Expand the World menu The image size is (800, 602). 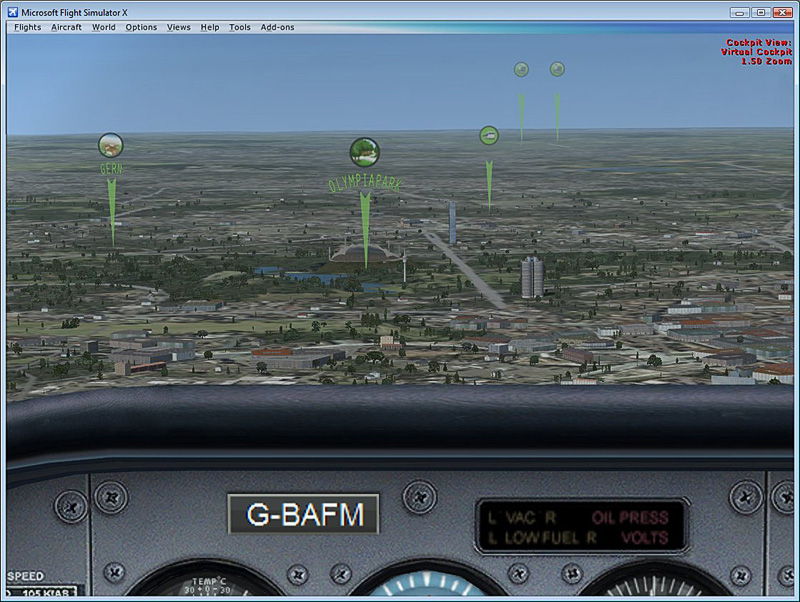[103, 27]
